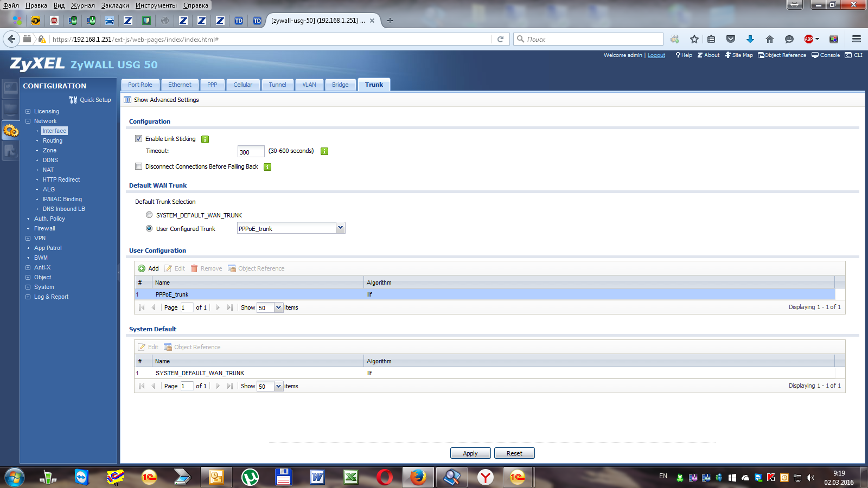The image size is (868, 488).
Task: Open the Firefox home page icon
Action: pyautogui.click(x=769, y=39)
